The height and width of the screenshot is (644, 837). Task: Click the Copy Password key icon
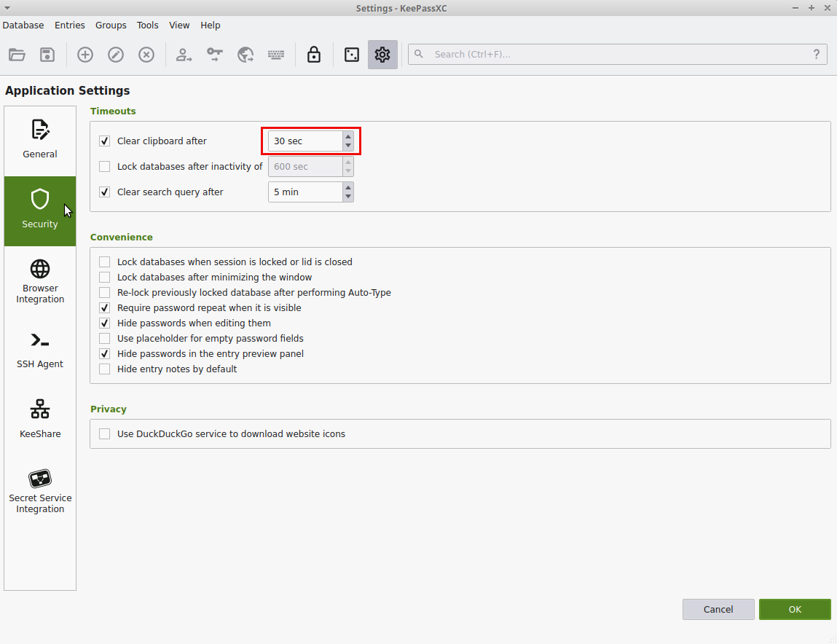click(215, 55)
